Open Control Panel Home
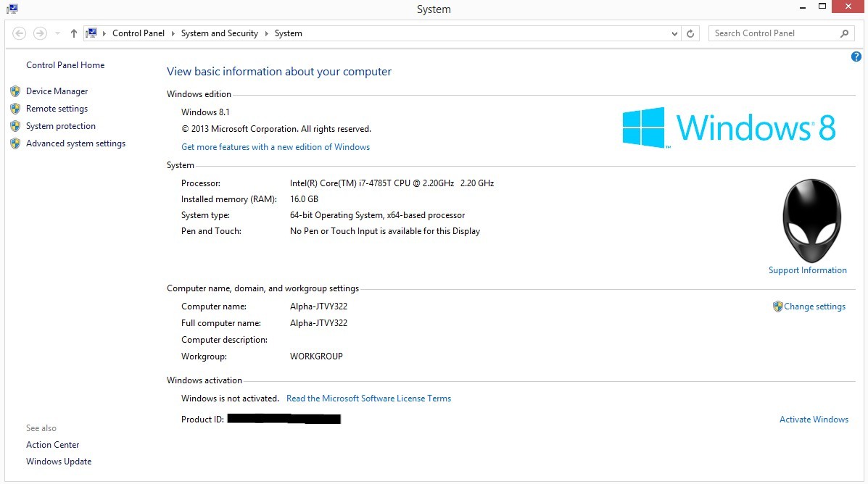 pos(65,64)
